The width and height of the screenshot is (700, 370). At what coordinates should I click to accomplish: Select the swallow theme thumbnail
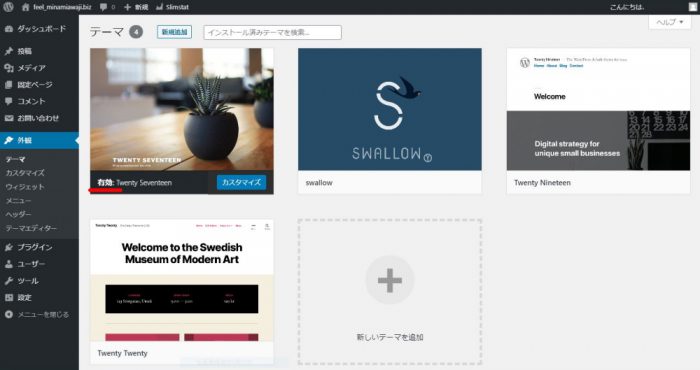pos(390,109)
